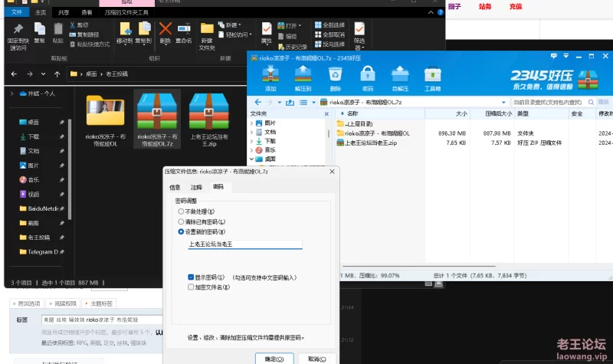Open 2345好压 address path dropdown arrow
The image size is (613, 364).
pyautogui.click(x=503, y=103)
